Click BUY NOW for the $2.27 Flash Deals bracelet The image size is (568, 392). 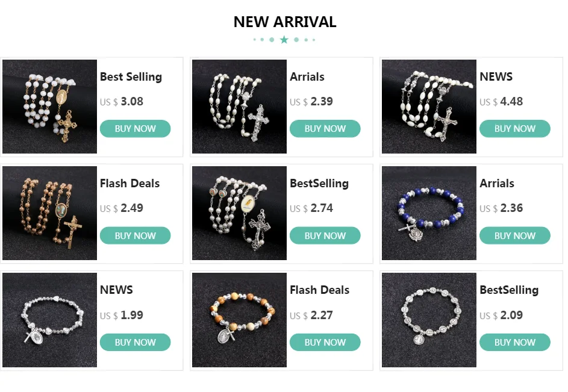tap(325, 342)
